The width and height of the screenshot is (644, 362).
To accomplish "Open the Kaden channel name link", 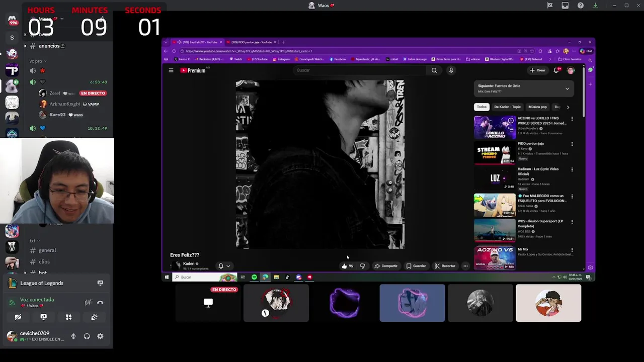I will pyautogui.click(x=189, y=263).
